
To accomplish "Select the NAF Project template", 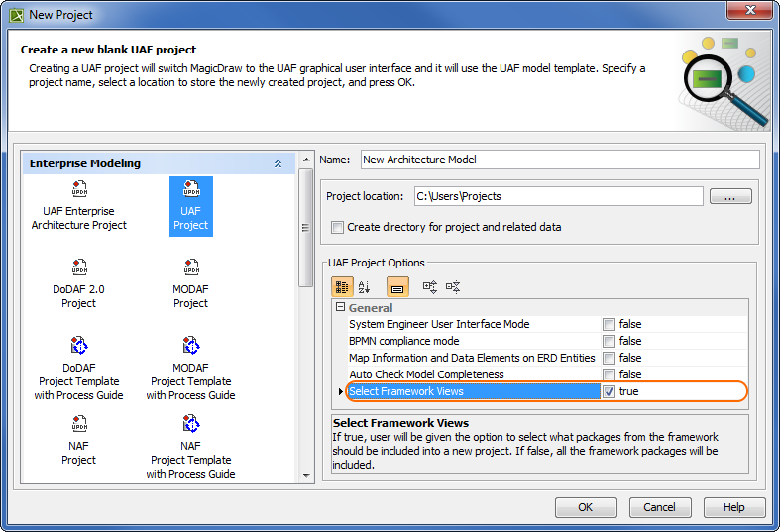I will pos(78,441).
